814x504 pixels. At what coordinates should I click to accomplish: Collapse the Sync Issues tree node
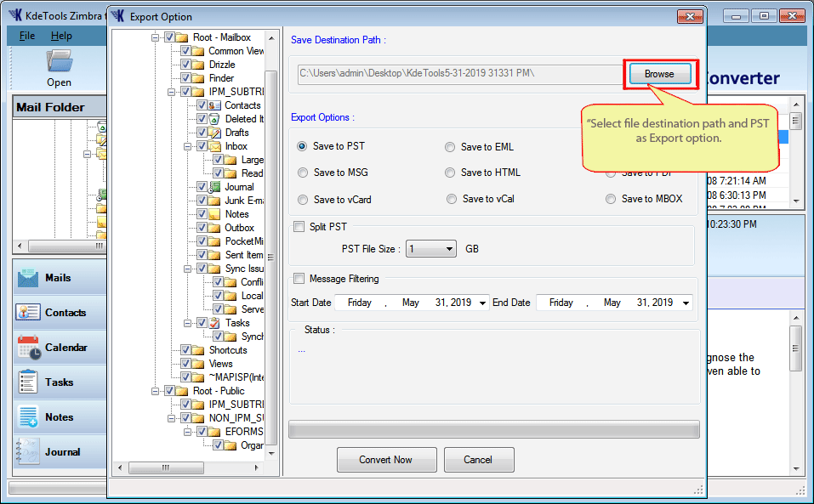pyautogui.click(x=187, y=269)
